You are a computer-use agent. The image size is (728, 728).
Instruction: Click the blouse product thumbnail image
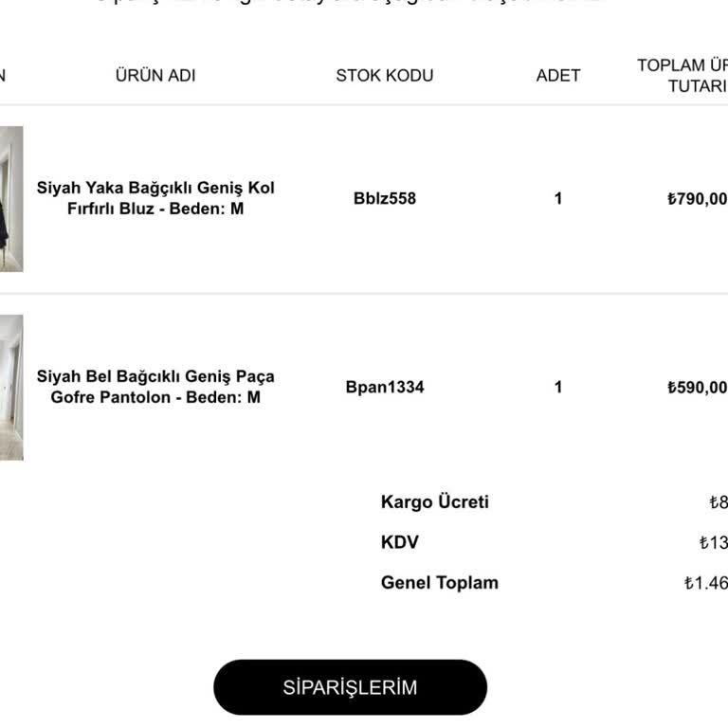[x=10, y=199]
